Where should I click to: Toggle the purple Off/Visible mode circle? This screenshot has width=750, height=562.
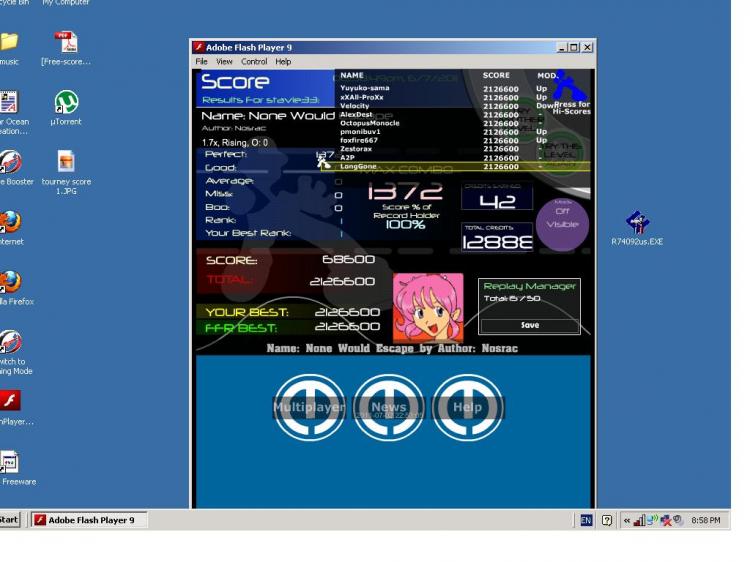[562, 225]
